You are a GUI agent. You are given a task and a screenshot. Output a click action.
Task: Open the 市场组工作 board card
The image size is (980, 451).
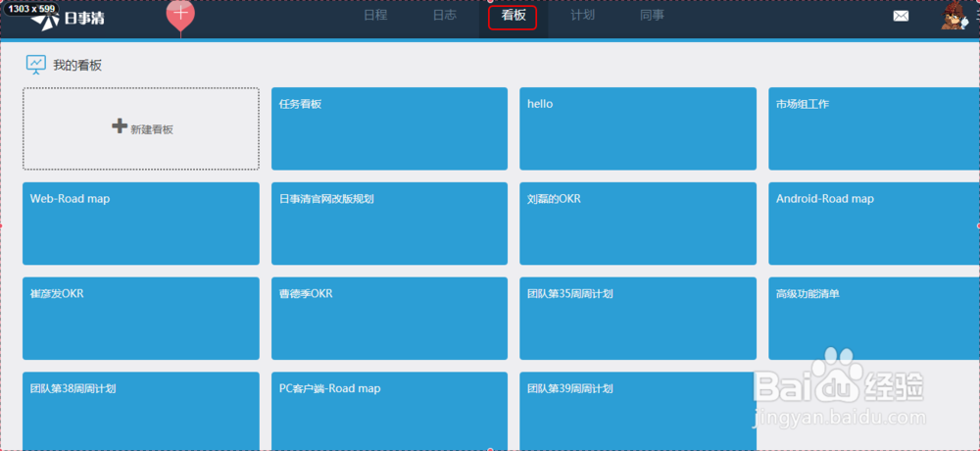(x=874, y=128)
